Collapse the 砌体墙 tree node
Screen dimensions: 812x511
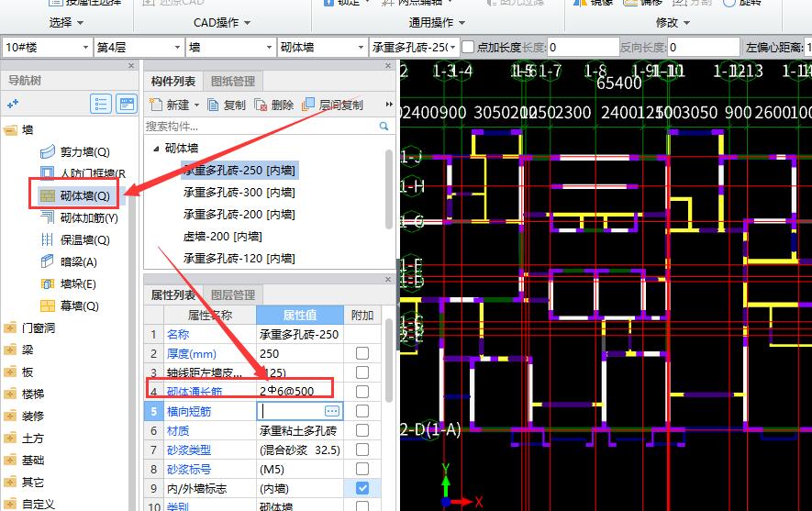(x=156, y=149)
